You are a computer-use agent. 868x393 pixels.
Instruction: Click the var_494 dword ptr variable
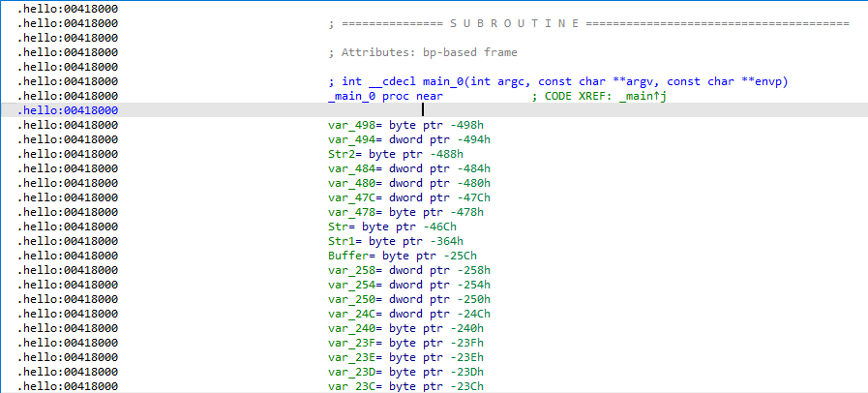pyautogui.click(x=409, y=139)
